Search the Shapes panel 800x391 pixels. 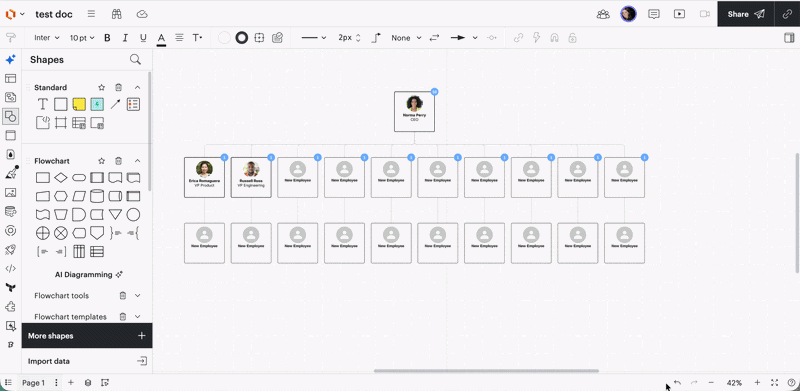(x=135, y=60)
